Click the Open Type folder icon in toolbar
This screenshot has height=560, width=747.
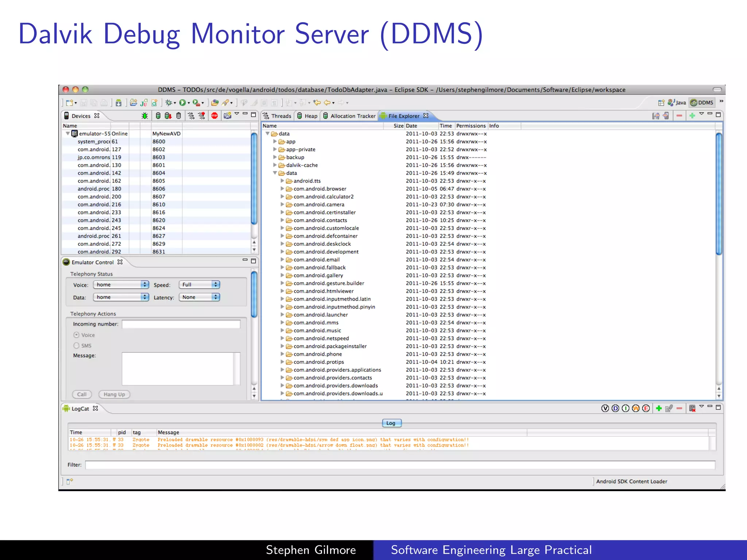(x=215, y=103)
